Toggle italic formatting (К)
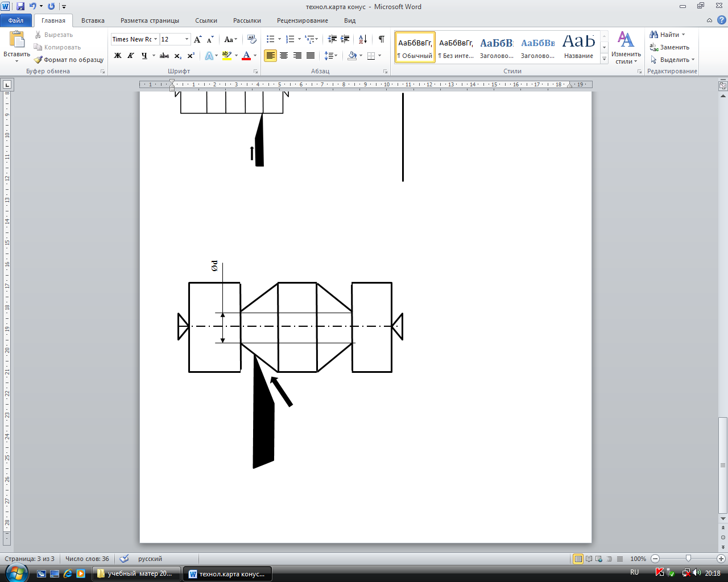The image size is (728, 582). [x=131, y=56]
